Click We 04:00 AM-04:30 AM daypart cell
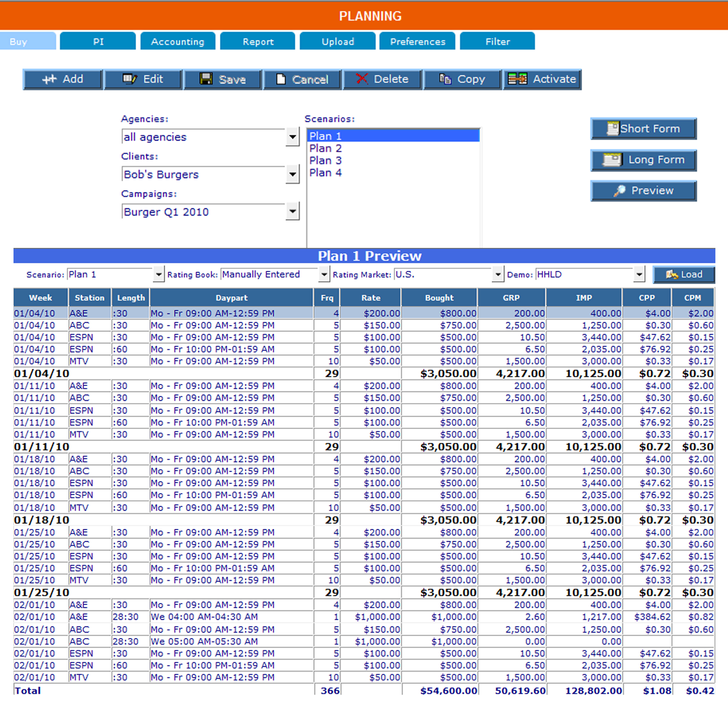This screenshot has height=706, width=728. [x=231, y=617]
